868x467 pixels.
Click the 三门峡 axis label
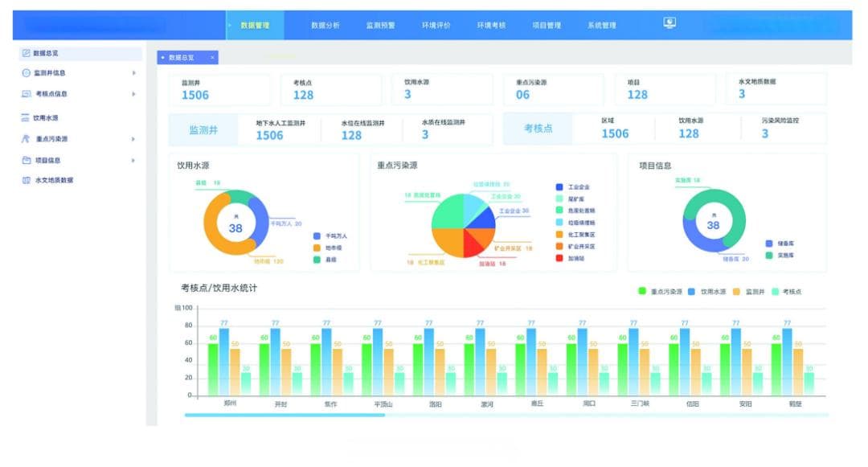tap(640, 404)
